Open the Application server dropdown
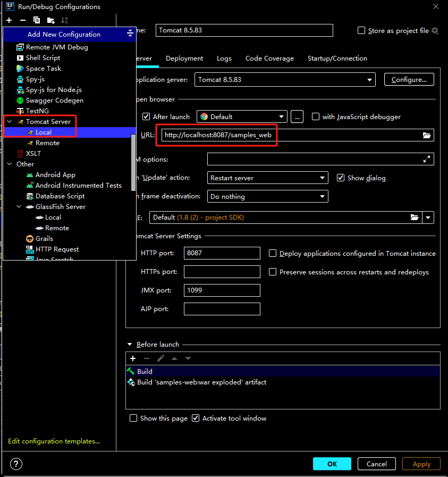Screen dimensions: 448x477 point(285,80)
